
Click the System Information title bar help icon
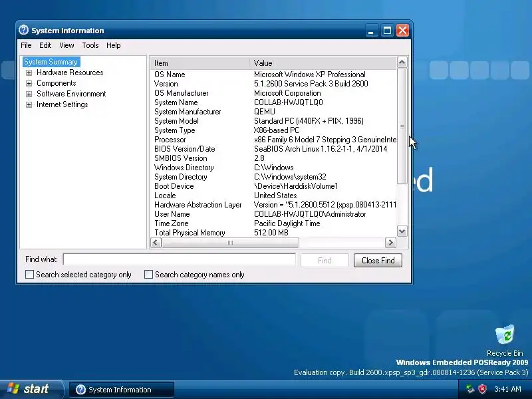pyautogui.click(x=23, y=30)
